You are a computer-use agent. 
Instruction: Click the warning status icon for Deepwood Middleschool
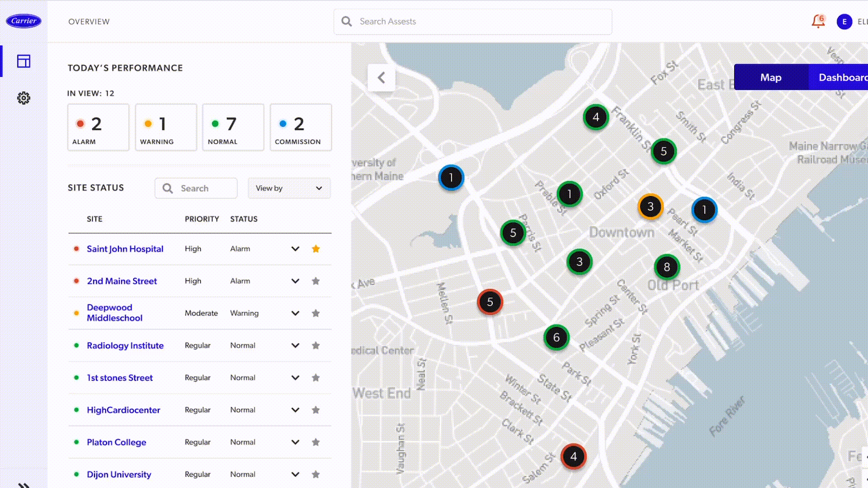click(x=76, y=313)
